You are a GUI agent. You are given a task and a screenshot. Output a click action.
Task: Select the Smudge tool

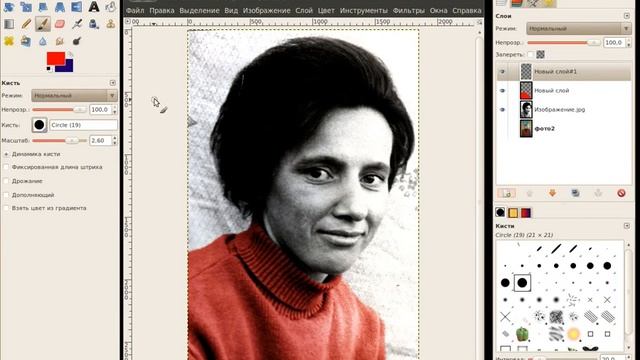pos(60,41)
